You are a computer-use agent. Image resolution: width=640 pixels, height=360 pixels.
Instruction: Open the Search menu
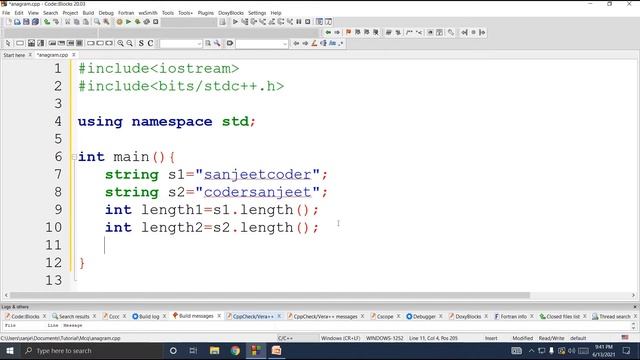[x=51, y=13]
